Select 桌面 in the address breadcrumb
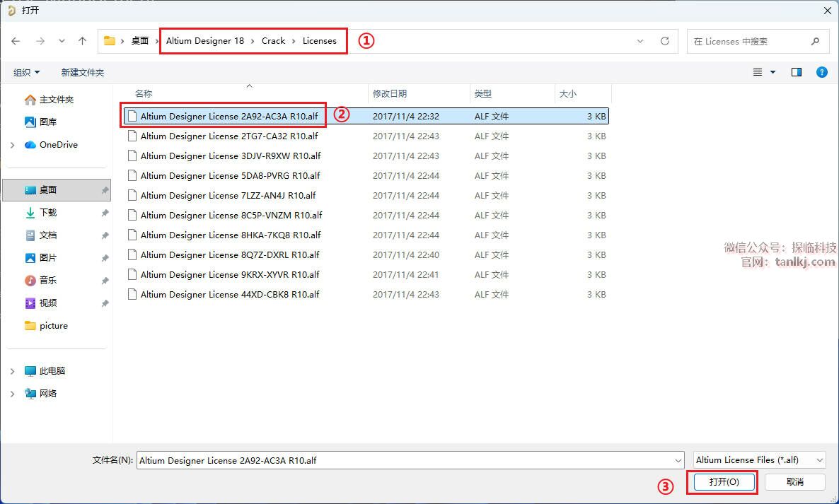This screenshot has width=839, height=504. click(140, 40)
